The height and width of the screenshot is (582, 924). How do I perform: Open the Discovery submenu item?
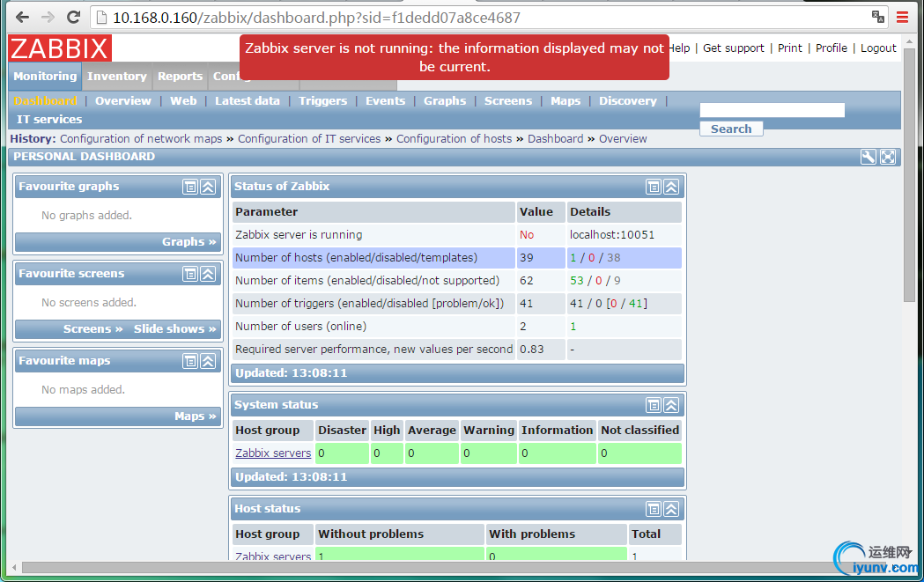pos(627,100)
